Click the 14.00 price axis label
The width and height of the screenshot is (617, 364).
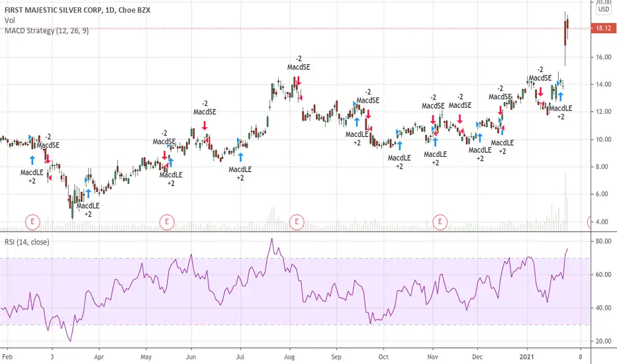(x=603, y=84)
